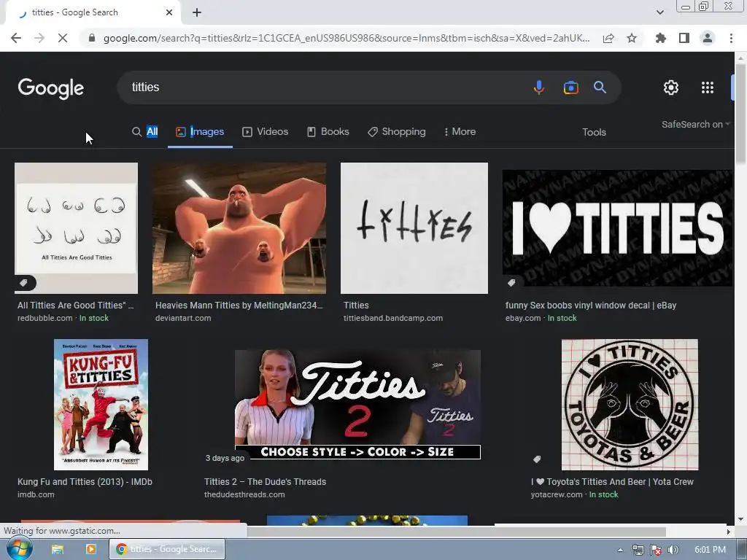Image resolution: width=747 pixels, height=560 pixels.
Task: Select the Chrome taskbar window button
Action: pyautogui.click(x=167, y=549)
